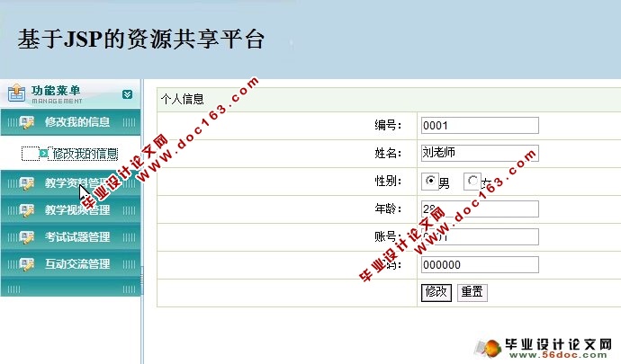Image resolution: width=621 pixels, height=364 pixels.
Task: Click the icon beside 互动交流管理
Action: pyautogui.click(x=27, y=264)
